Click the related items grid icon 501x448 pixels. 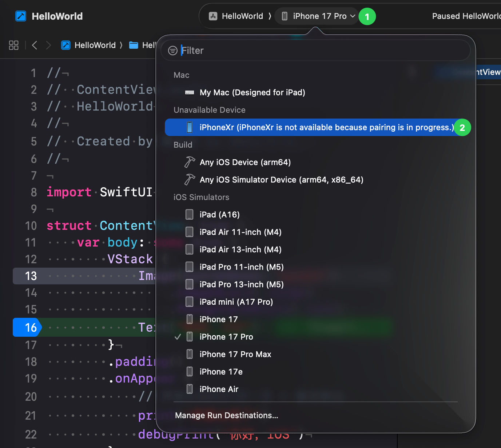pos(14,45)
